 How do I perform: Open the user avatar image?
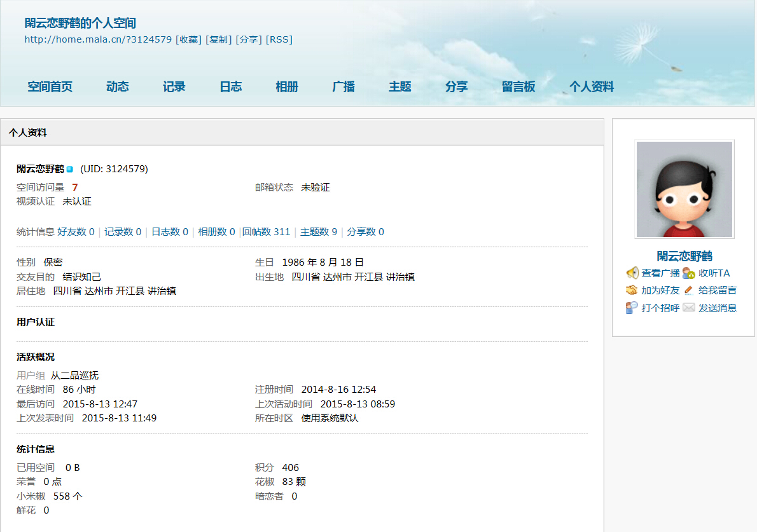(684, 189)
